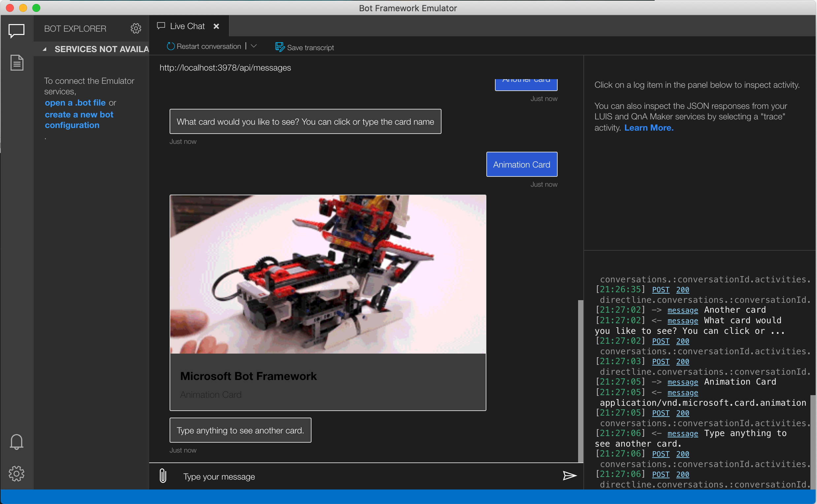This screenshot has width=817, height=504.
Task: Open Bot Explorer settings gear
Action: [136, 28]
